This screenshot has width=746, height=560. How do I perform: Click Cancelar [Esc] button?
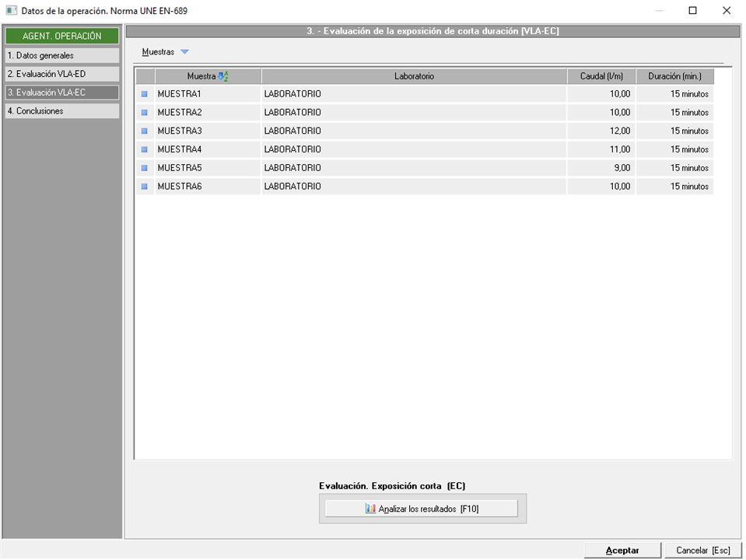pos(702,550)
